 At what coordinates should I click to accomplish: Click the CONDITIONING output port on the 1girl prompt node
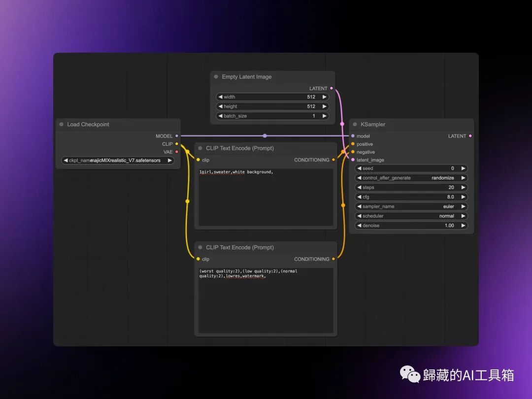[333, 160]
